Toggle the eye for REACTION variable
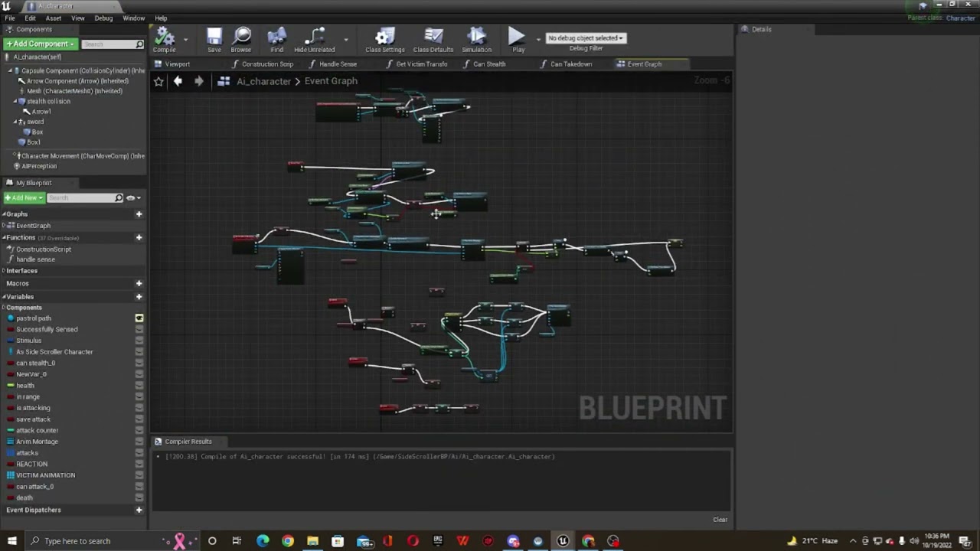 (139, 464)
